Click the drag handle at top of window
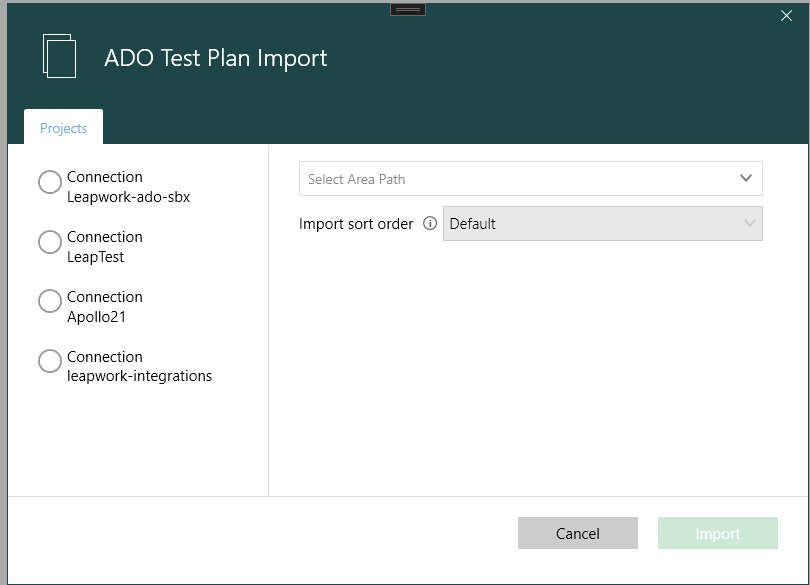This screenshot has height=585, width=810. coord(408,8)
